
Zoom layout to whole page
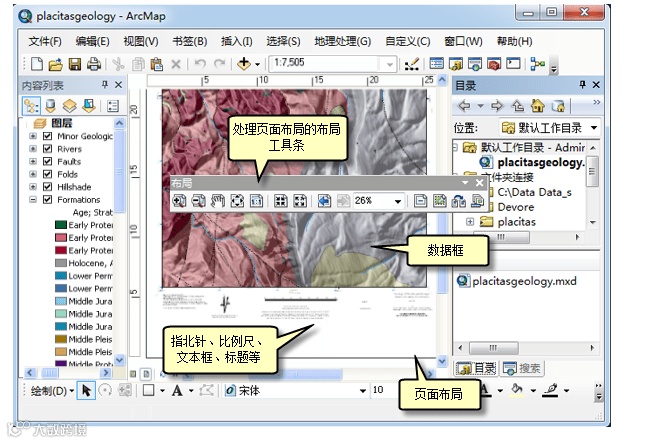click(x=237, y=201)
